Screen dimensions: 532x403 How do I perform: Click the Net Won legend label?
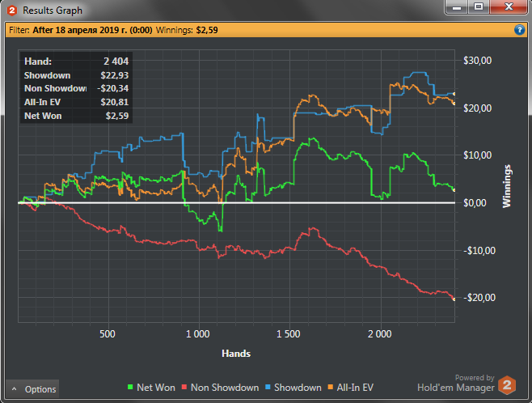point(156,388)
